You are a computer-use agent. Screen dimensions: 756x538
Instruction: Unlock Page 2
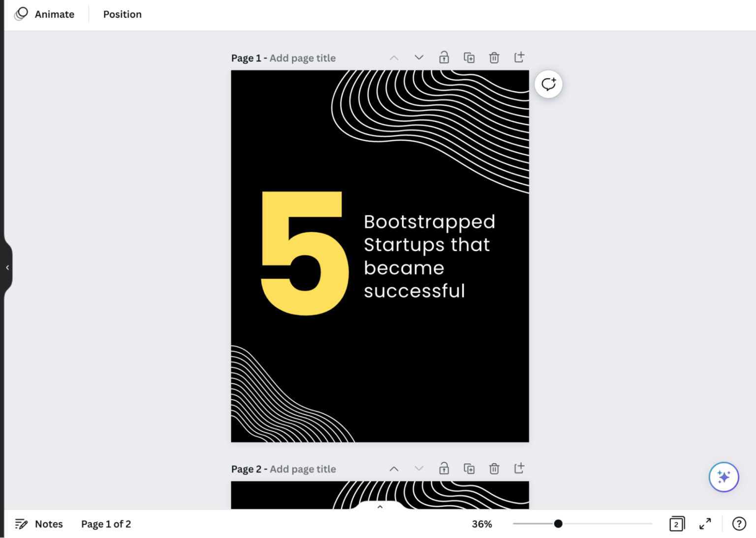pos(444,468)
